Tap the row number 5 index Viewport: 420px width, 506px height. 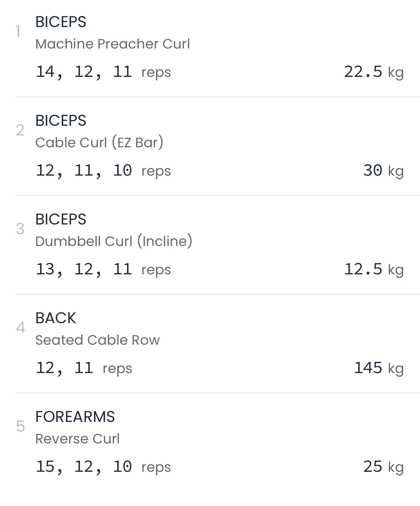(20, 426)
